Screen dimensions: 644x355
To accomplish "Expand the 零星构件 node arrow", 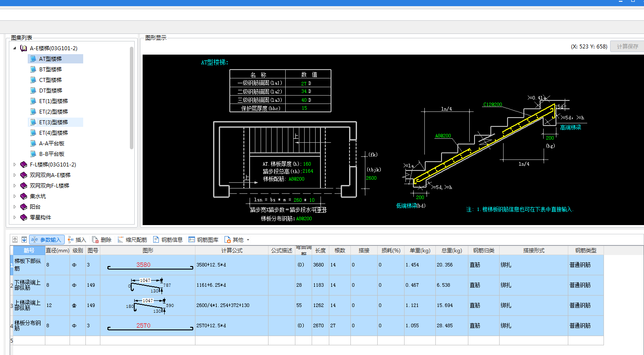I will (15, 218).
